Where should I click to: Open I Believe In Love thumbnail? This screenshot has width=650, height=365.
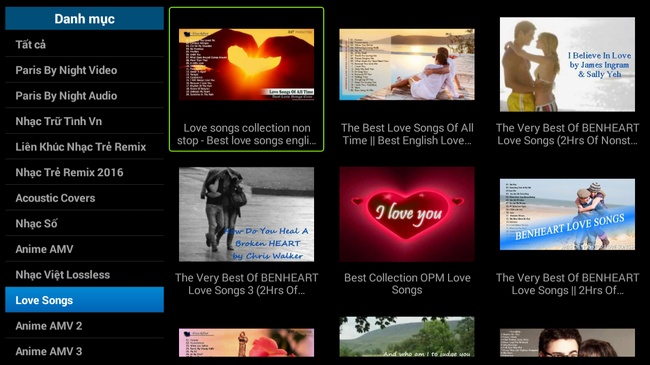tap(567, 64)
